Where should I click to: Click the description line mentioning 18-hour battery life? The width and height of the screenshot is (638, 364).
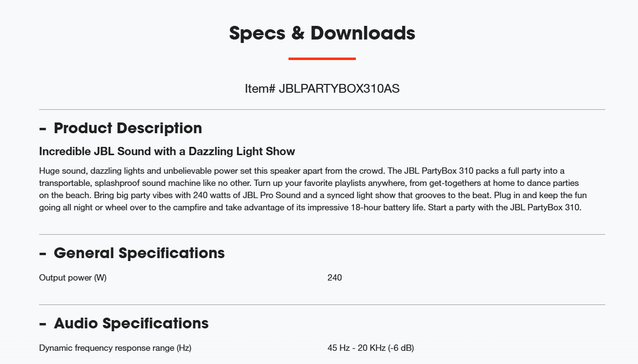(x=310, y=207)
